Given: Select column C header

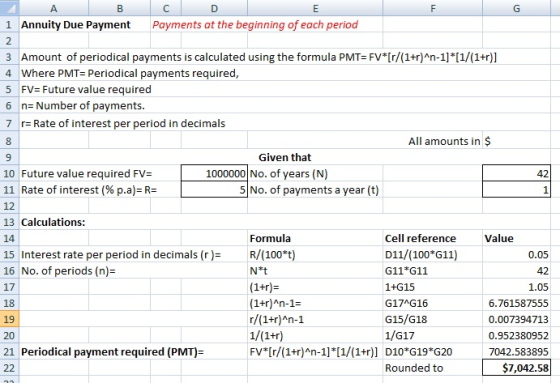Looking at the screenshot, I should (166, 8).
